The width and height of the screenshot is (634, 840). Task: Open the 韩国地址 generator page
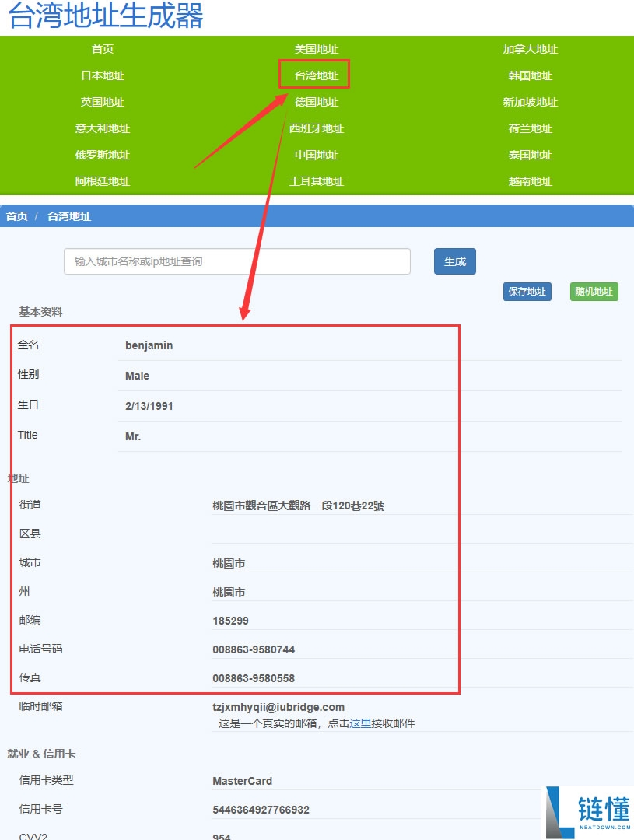(x=530, y=75)
